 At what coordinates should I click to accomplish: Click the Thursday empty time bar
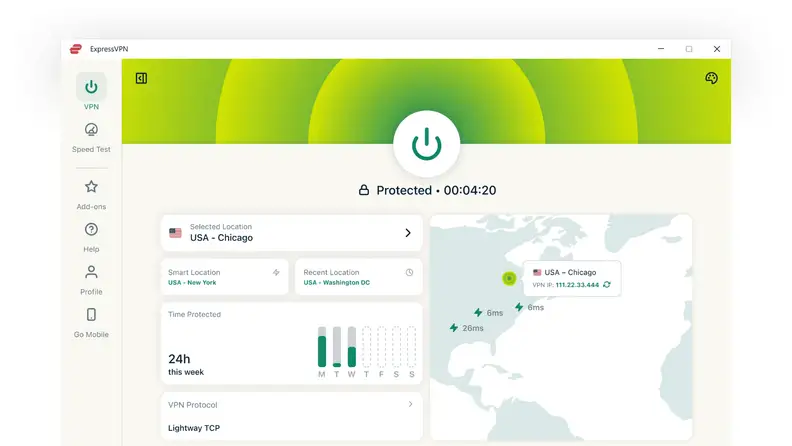click(367, 347)
